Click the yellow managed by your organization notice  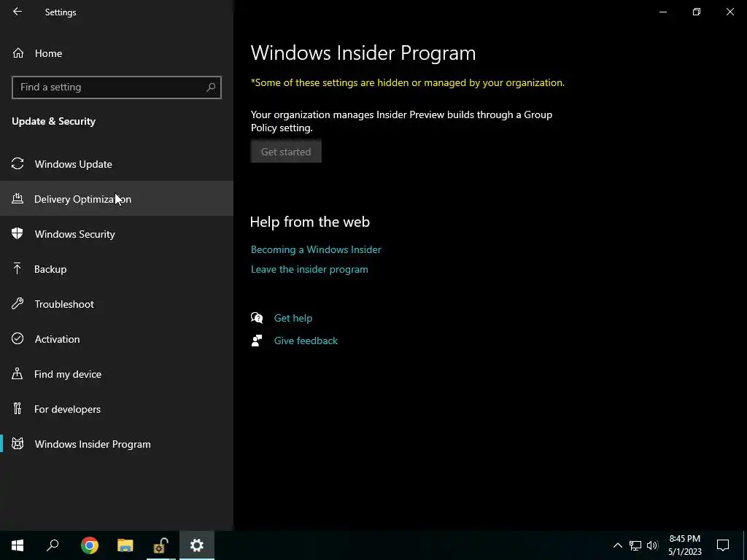point(407,83)
